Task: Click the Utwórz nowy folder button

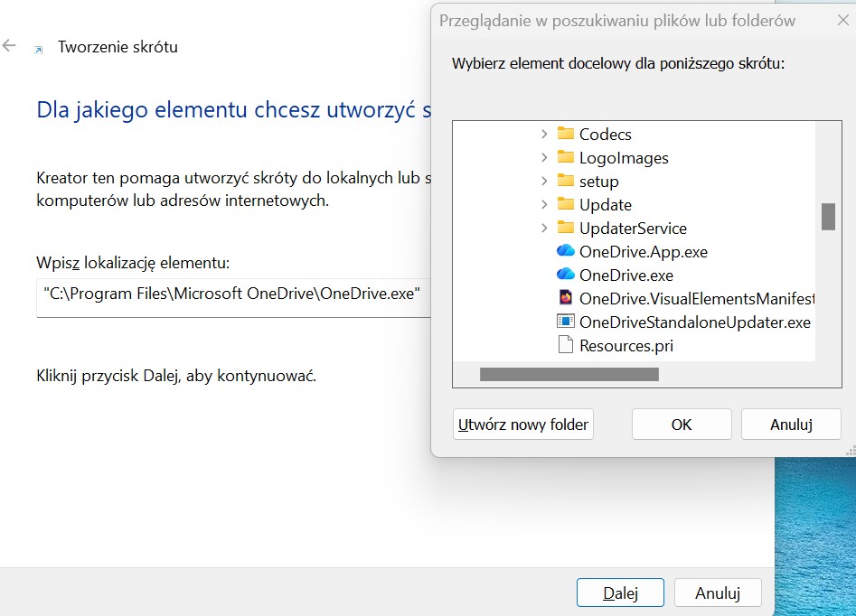Action: click(x=523, y=425)
